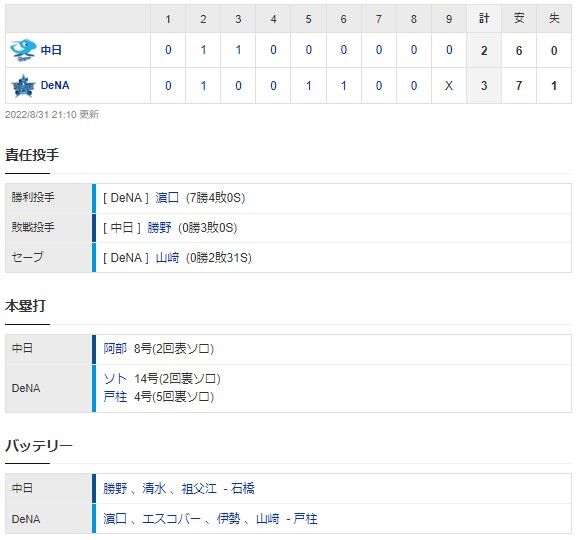The image size is (578, 540).
Task: Open 清水 link in battery row
Action: pyautogui.click(x=154, y=488)
